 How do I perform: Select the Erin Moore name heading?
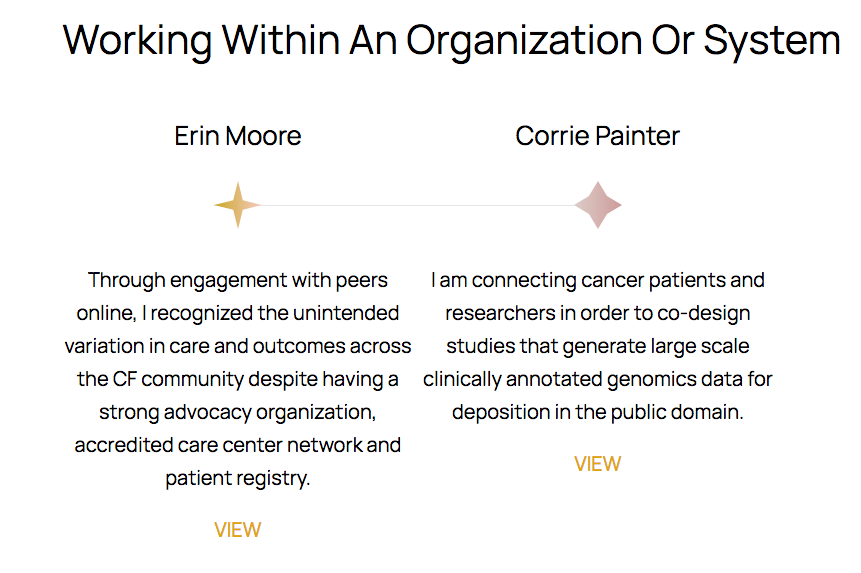[238, 136]
